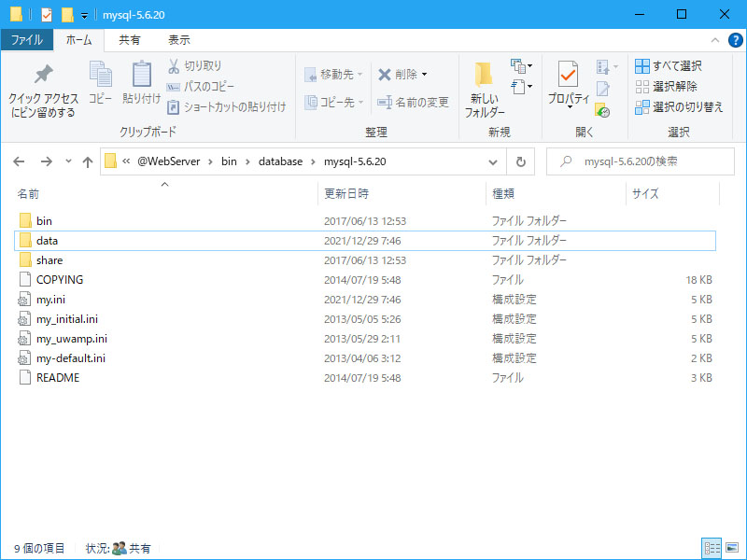Expand the address bar history dropdown
747x560 pixels.
pos(493,161)
